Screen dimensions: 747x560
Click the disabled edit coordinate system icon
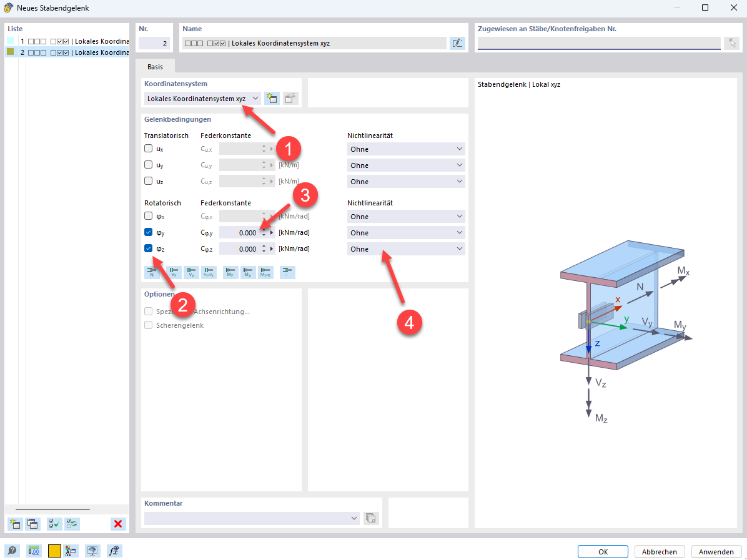point(290,99)
